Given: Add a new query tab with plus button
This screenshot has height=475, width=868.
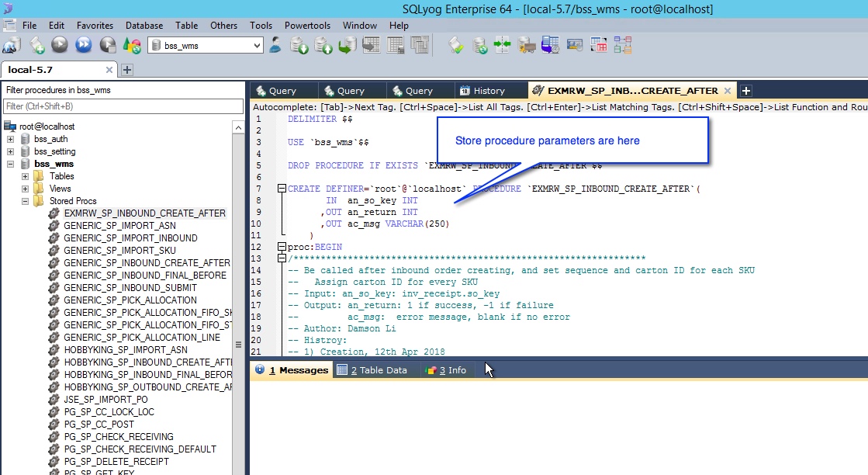Looking at the screenshot, I should point(746,91).
